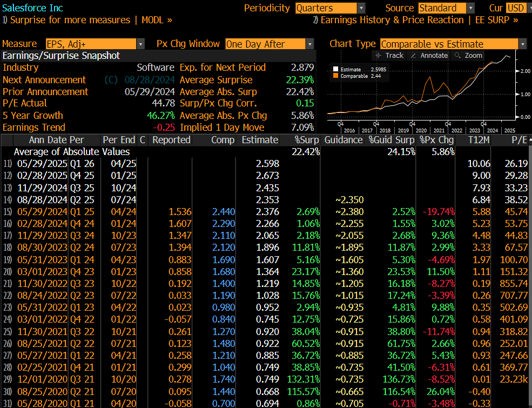Open Earnings History & Price Reaction EE SURP
The image size is (532, 408).
(x=416, y=20)
